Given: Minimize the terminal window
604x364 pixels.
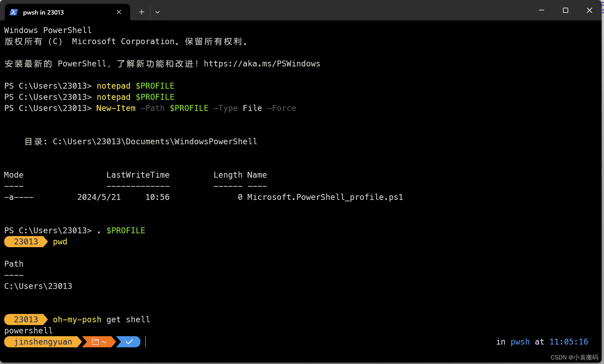Looking at the screenshot, I should coord(541,10).
